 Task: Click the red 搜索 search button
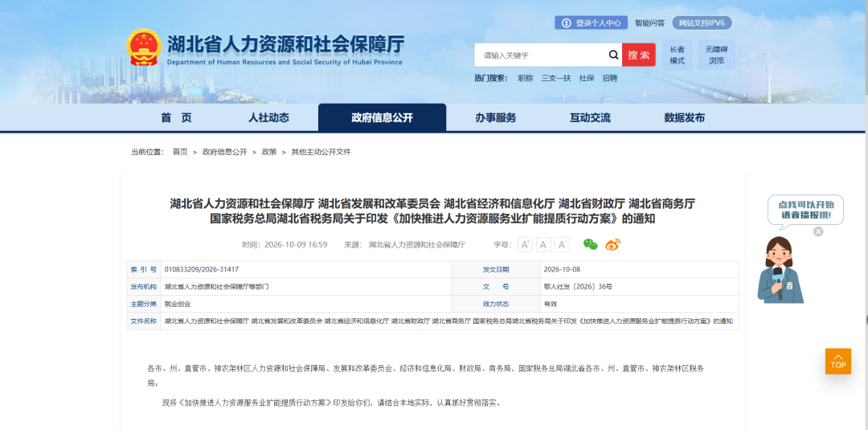(x=639, y=55)
